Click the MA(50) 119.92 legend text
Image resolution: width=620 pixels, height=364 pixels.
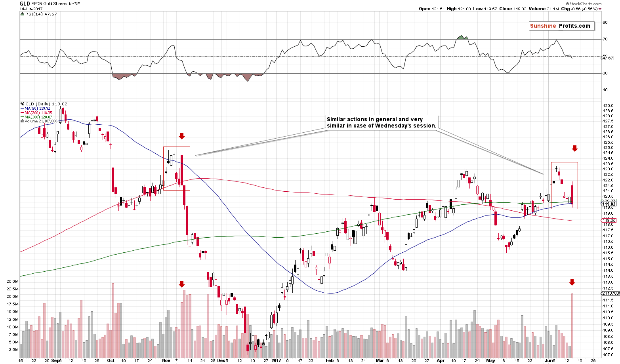point(37,109)
